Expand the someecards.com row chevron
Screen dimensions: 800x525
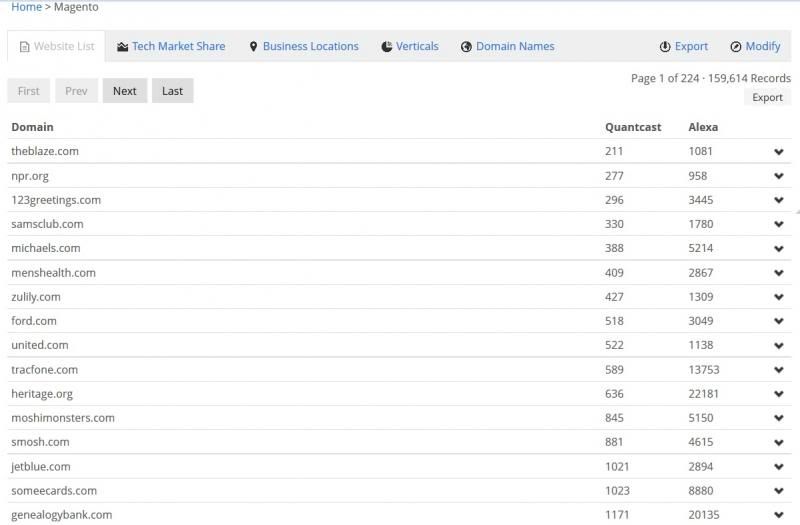pyautogui.click(x=779, y=491)
